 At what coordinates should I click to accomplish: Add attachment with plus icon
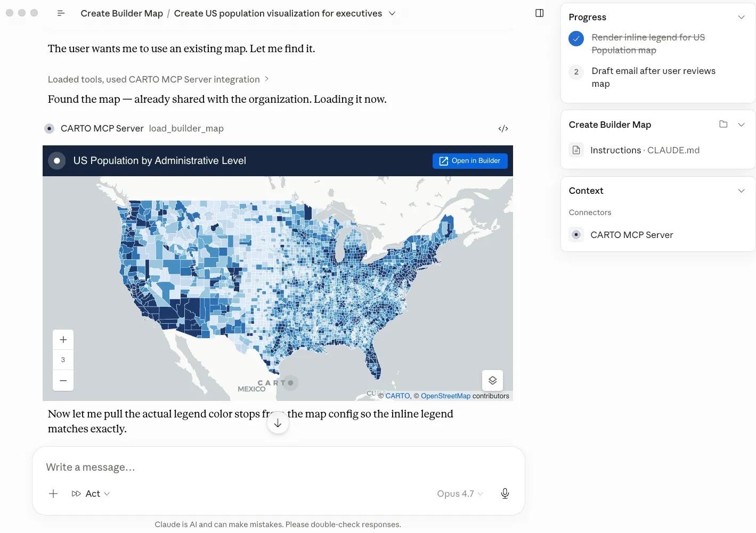point(53,494)
